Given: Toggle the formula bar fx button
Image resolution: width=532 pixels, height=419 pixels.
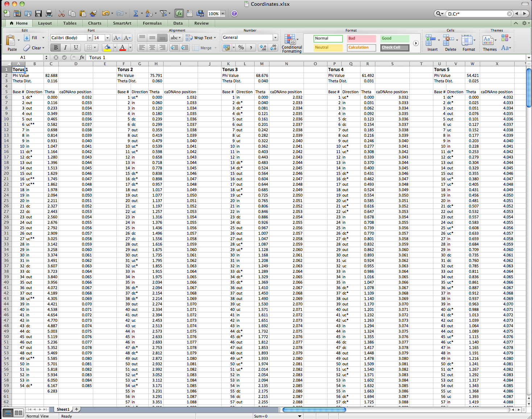Looking at the screenshot, I should click(x=179, y=14).
